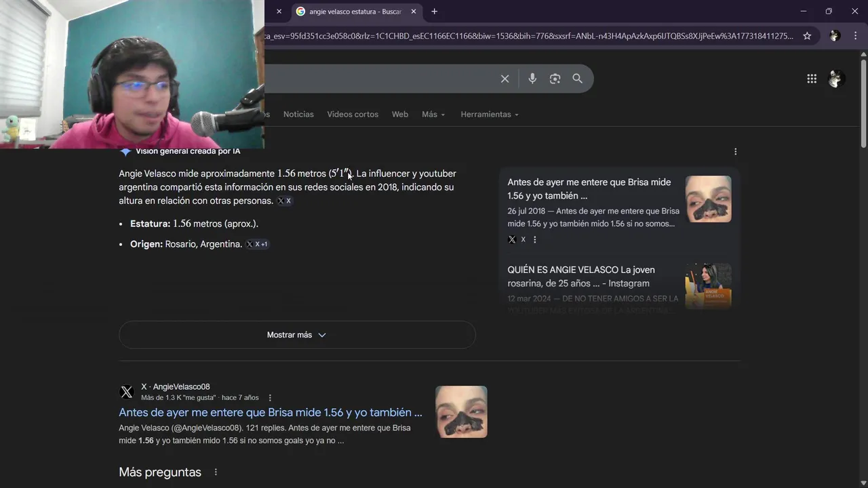Click the 'X · AngieVelasco08' source name
The height and width of the screenshot is (488, 868).
point(176,387)
